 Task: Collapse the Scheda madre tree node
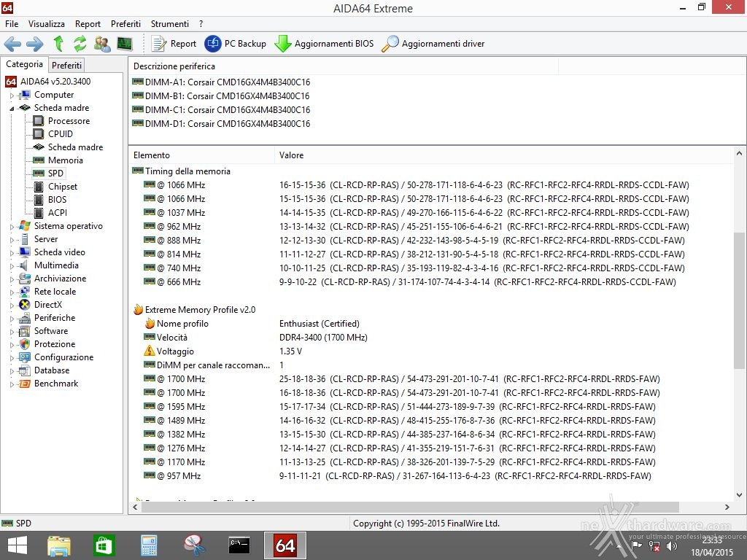coord(12,108)
